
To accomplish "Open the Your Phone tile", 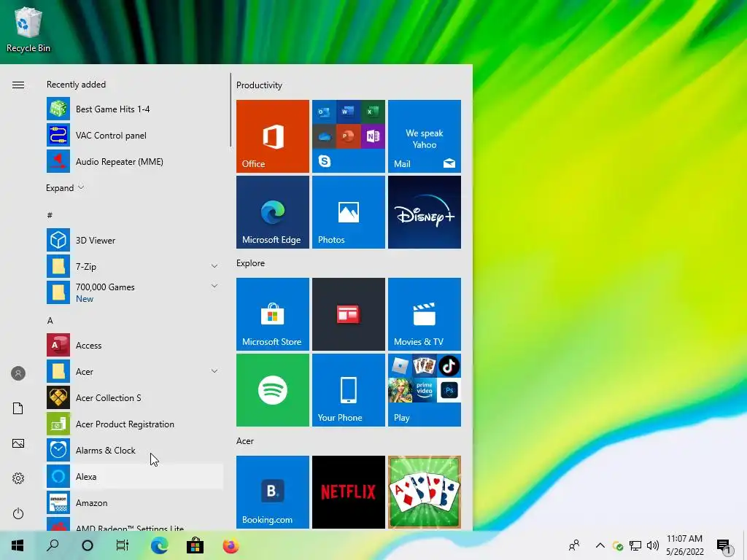I will coord(348,390).
